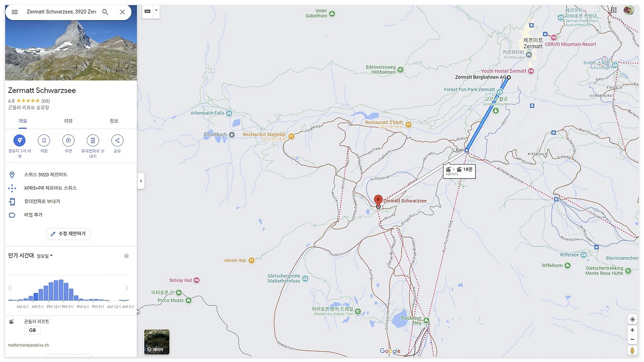The image size is (644, 362).
Task: Focus the Zermatt Schwarzsee search field
Action: pyautogui.click(x=61, y=12)
